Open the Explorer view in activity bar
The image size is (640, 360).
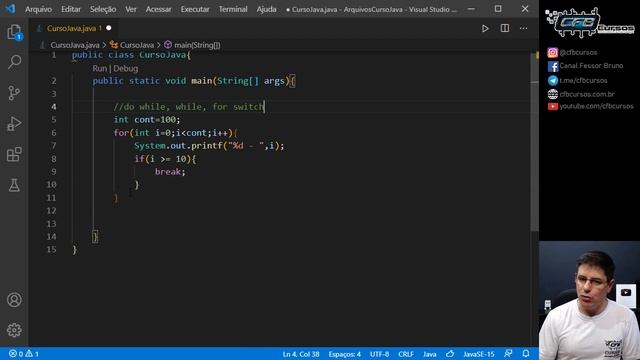14,32
